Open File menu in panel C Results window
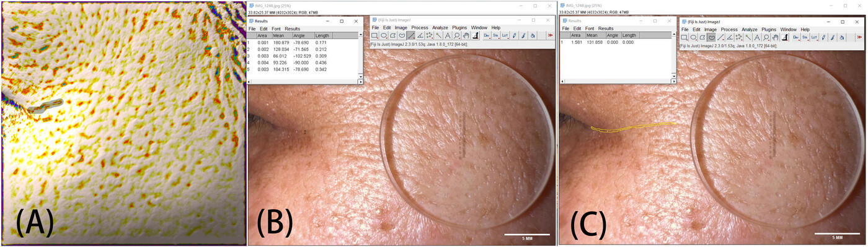This screenshot has height=247, width=868. (x=565, y=28)
